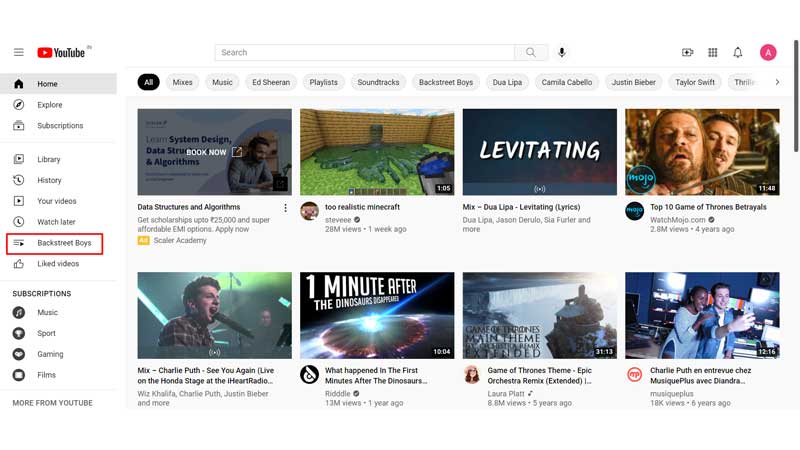Play the minecraft video thumbnail

coord(377,152)
